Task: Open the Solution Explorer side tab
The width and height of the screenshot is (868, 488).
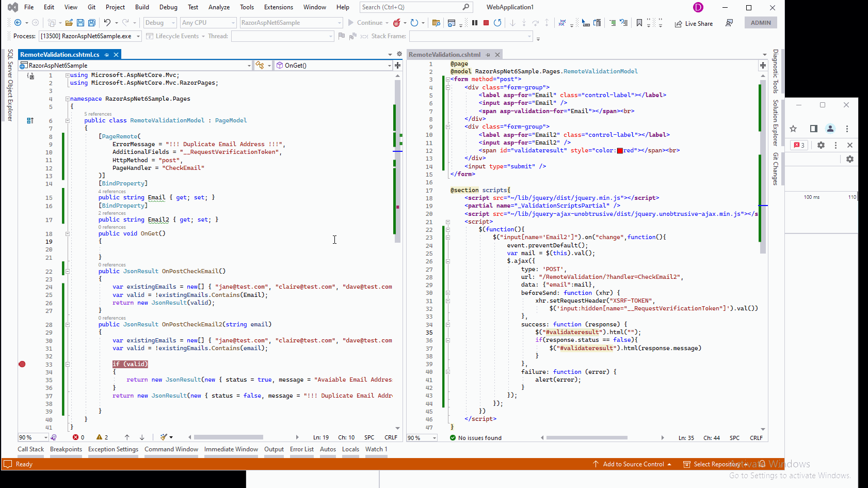Action: (775, 123)
